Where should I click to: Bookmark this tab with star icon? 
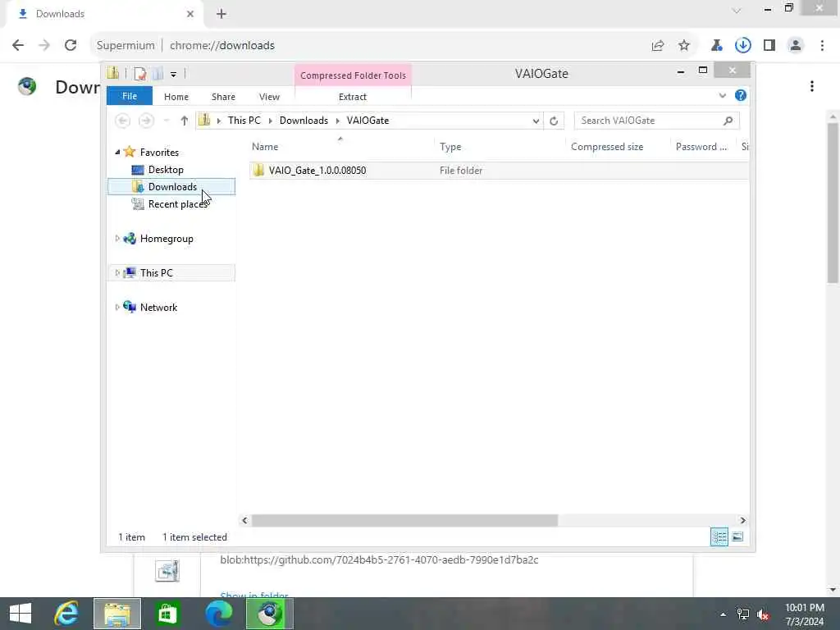click(x=684, y=46)
